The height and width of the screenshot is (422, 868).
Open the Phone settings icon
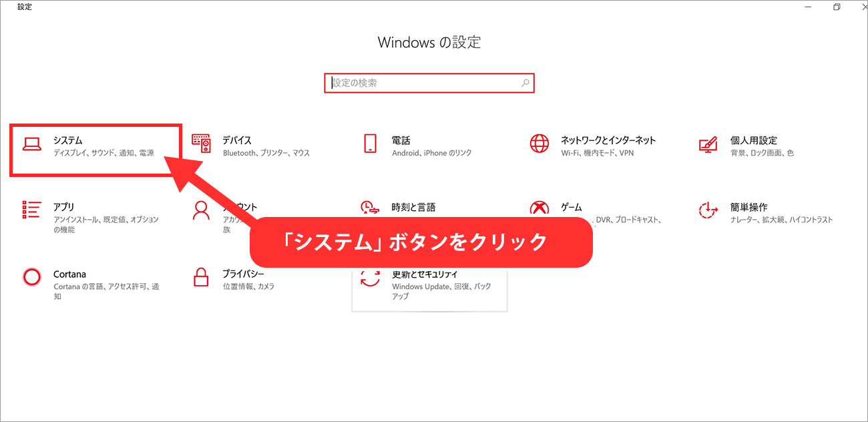point(370,144)
